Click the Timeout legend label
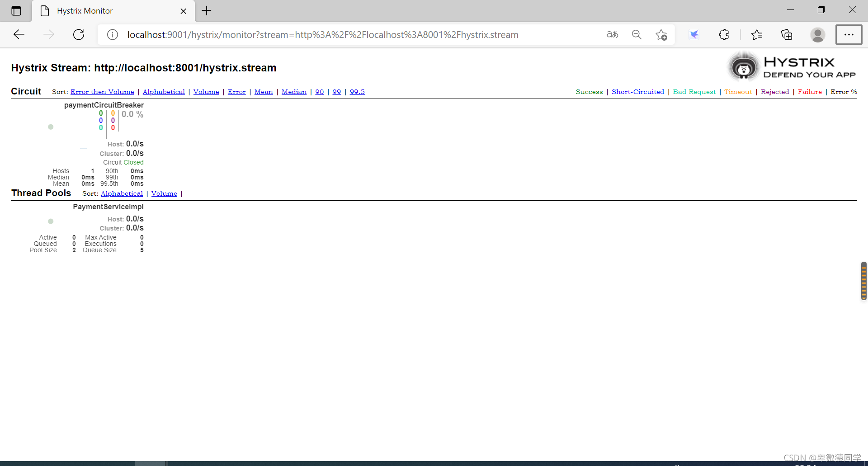The width and height of the screenshot is (868, 466). [x=738, y=92]
